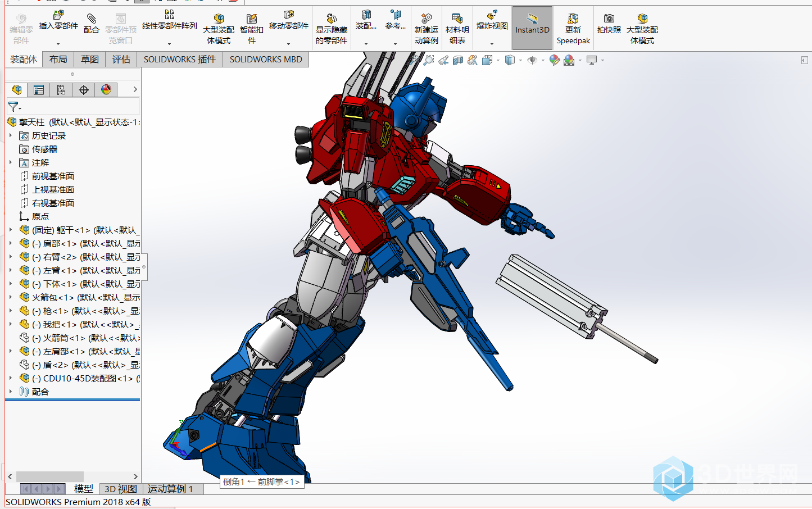Select top-level 擎天柱 assembly node
Viewport: 812px width, 509px height.
click(73, 122)
